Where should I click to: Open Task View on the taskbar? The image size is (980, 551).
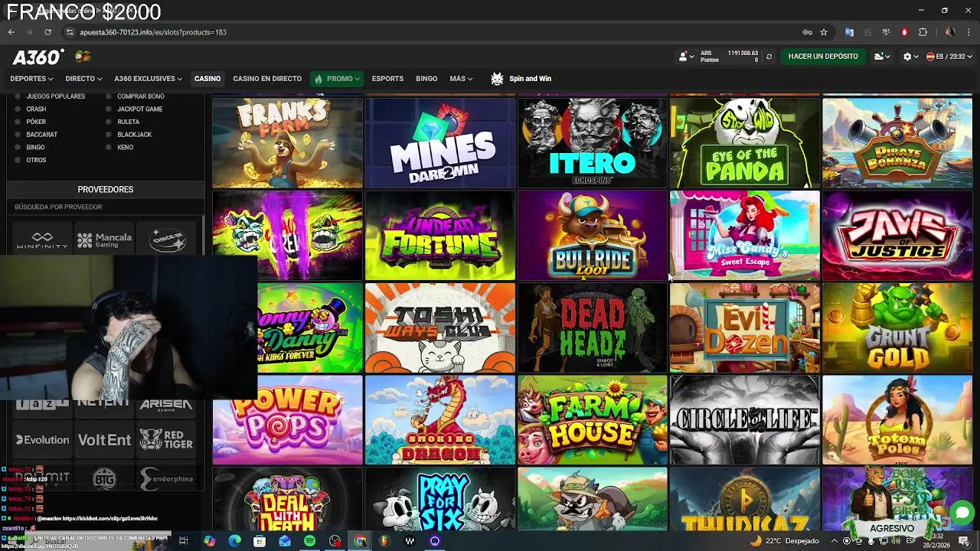pos(184,541)
